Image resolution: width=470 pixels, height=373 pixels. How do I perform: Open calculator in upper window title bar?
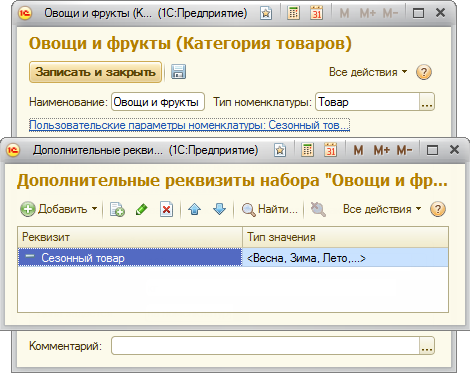click(293, 13)
